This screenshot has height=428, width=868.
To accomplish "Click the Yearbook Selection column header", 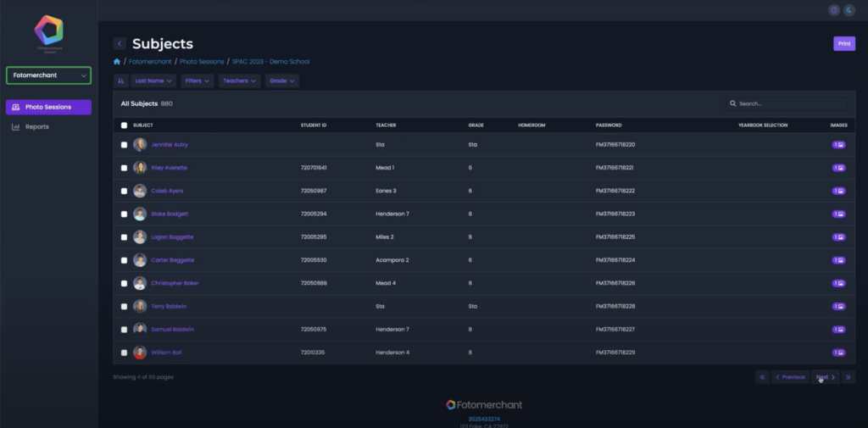I will coord(763,125).
